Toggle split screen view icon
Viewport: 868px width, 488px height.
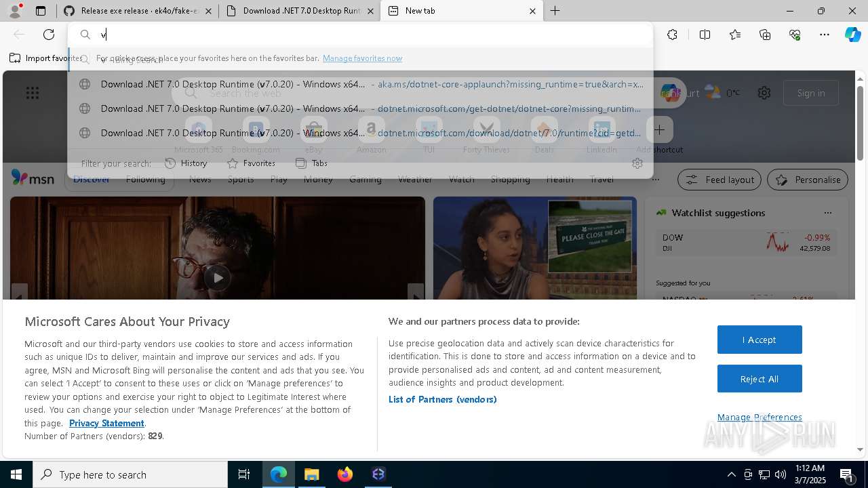click(705, 35)
